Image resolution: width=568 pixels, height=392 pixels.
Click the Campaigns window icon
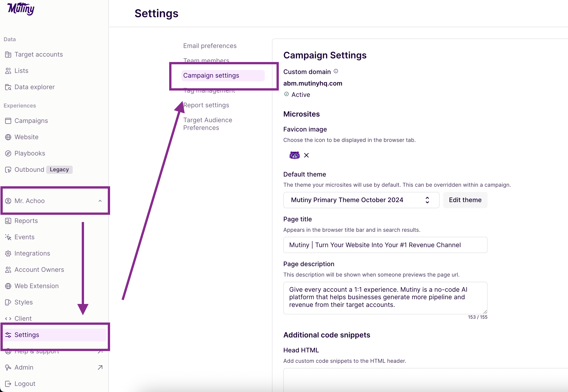[8, 121]
